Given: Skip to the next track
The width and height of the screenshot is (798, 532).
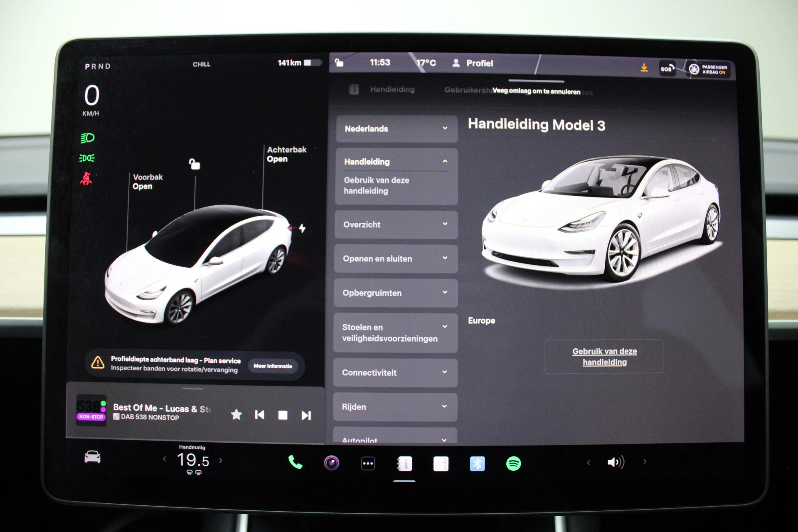Looking at the screenshot, I should tap(306, 415).
